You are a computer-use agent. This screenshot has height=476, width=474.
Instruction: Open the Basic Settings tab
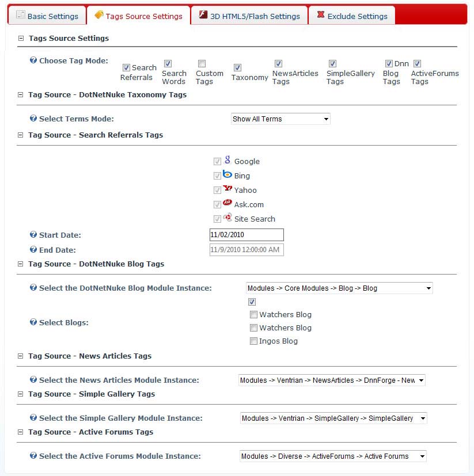coord(47,16)
